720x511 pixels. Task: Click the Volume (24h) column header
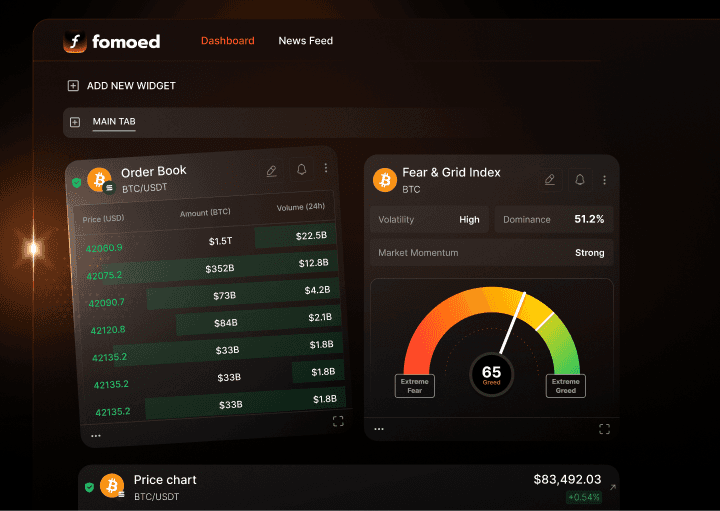point(301,207)
